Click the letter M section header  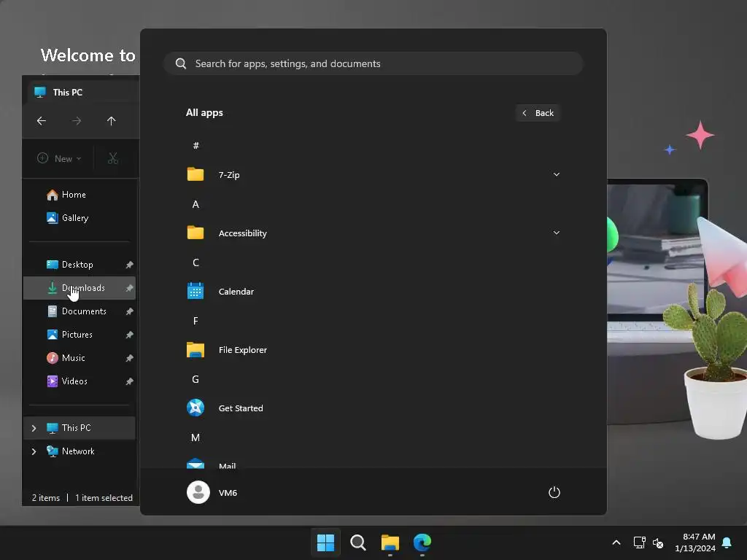[196, 437]
